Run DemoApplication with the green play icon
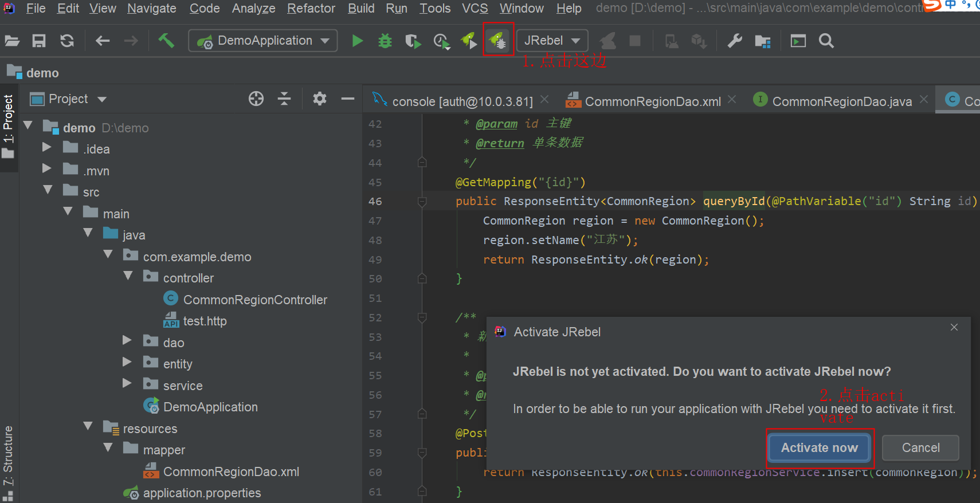 [357, 41]
